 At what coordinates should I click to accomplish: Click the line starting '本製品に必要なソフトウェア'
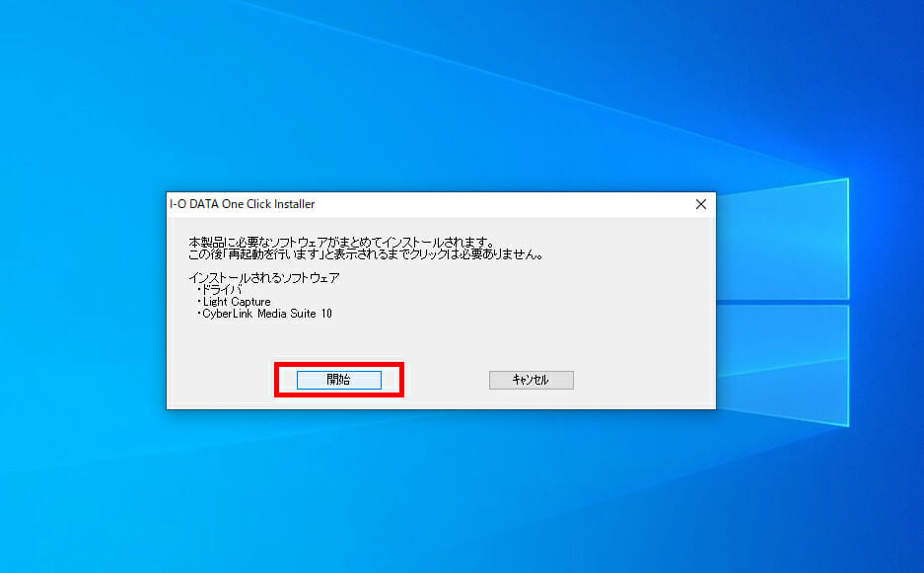point(342,243)
